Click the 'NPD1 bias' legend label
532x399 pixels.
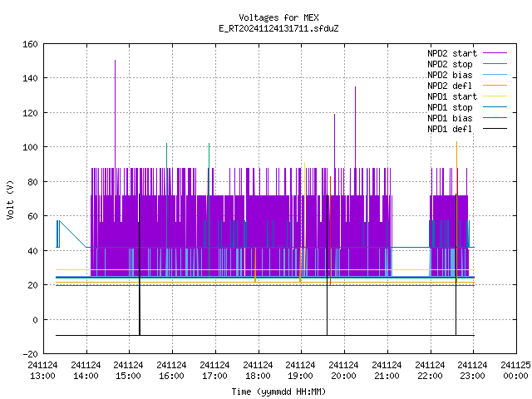click(450, 118)
